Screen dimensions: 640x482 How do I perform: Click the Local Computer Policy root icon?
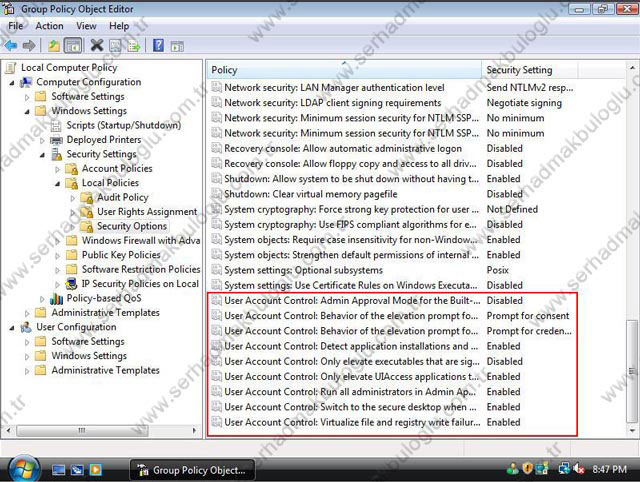pos(11,68)
